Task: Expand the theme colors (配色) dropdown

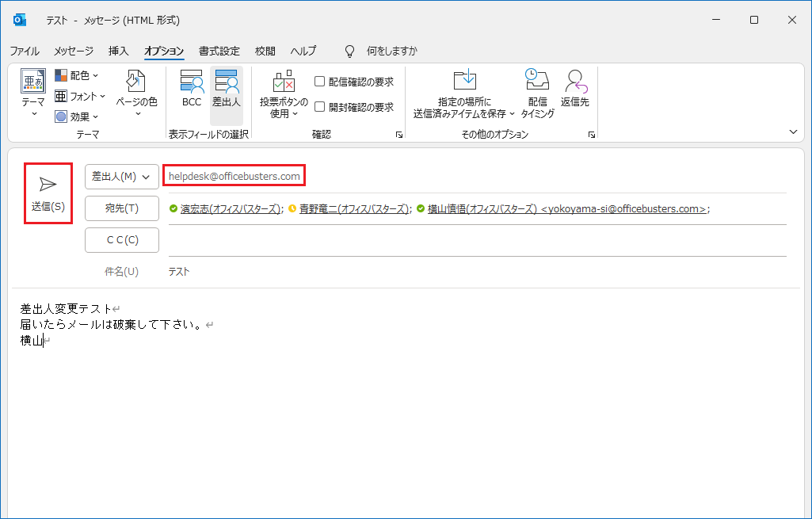Action: [x=77, y=75]
